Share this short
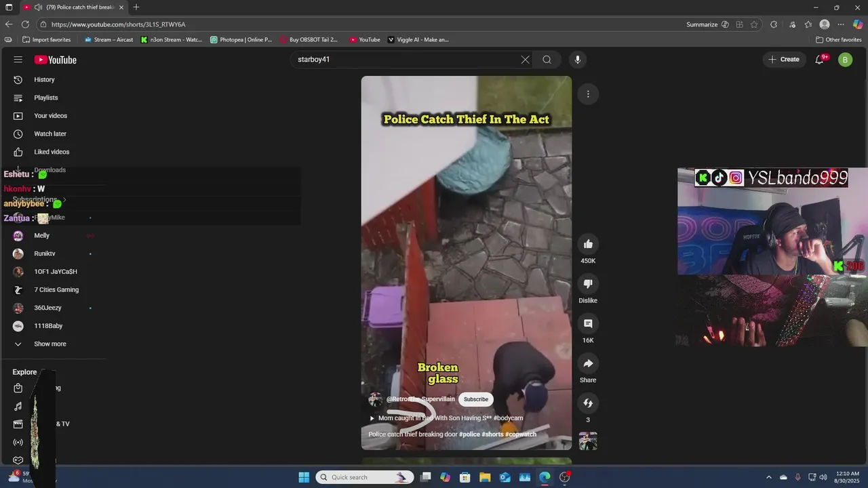868x488 pixels. tap(588, 363)
